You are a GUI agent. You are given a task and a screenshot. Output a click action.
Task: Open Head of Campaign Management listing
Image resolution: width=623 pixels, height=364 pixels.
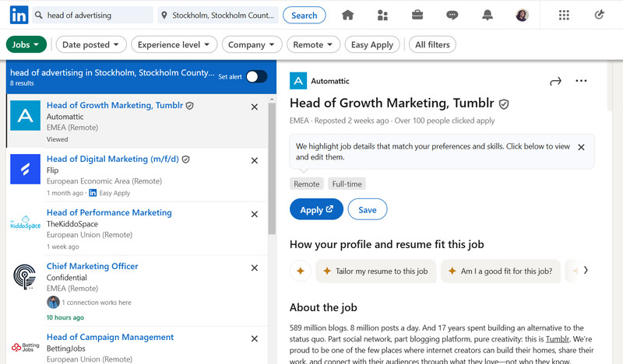coord(110,337)
